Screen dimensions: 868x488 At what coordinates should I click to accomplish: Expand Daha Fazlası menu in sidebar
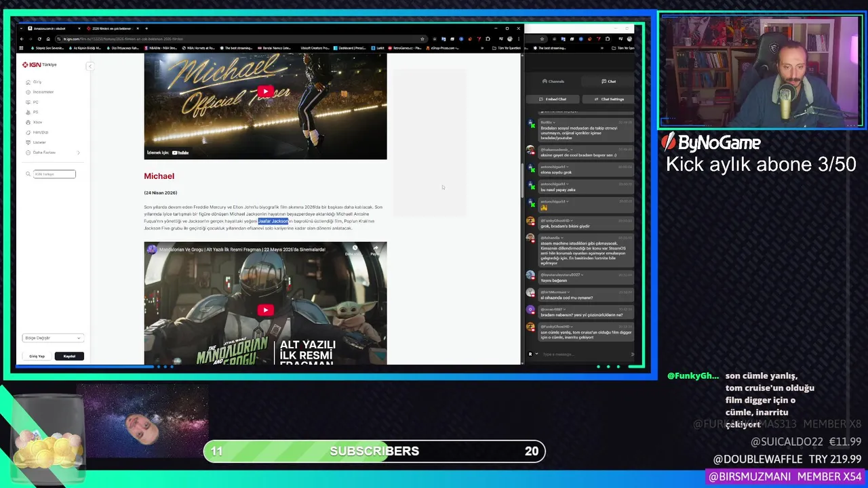pos(53,152)
